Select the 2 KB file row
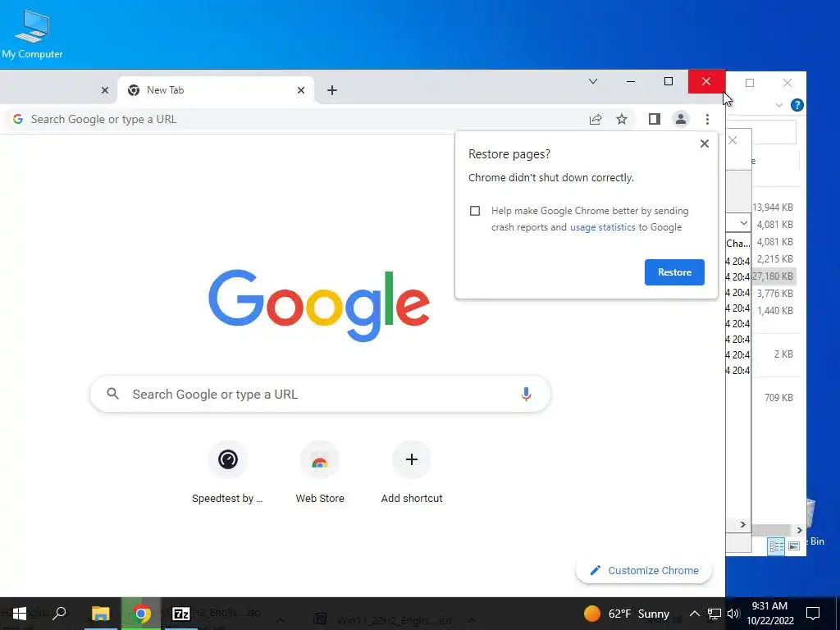Screen dimensions: 840x630 point(774,354)
